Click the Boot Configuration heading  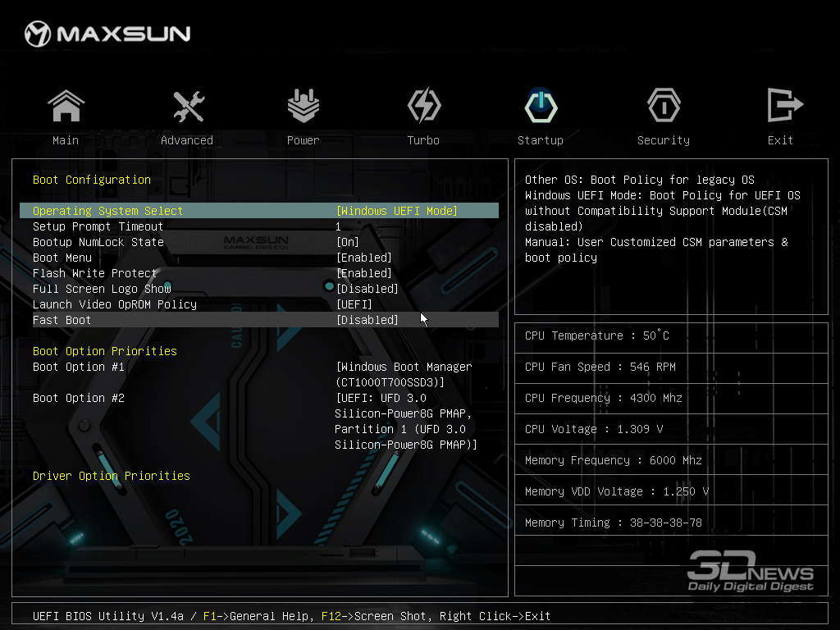[92, 180]
